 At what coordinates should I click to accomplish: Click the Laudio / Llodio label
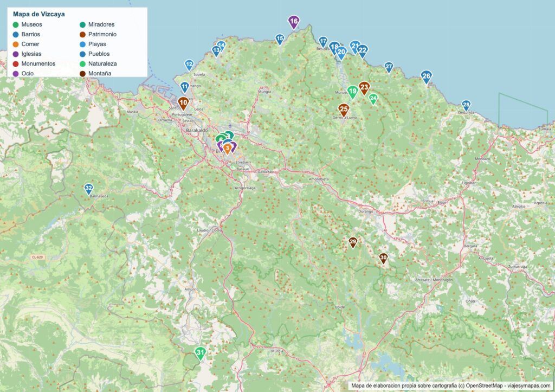209,230
